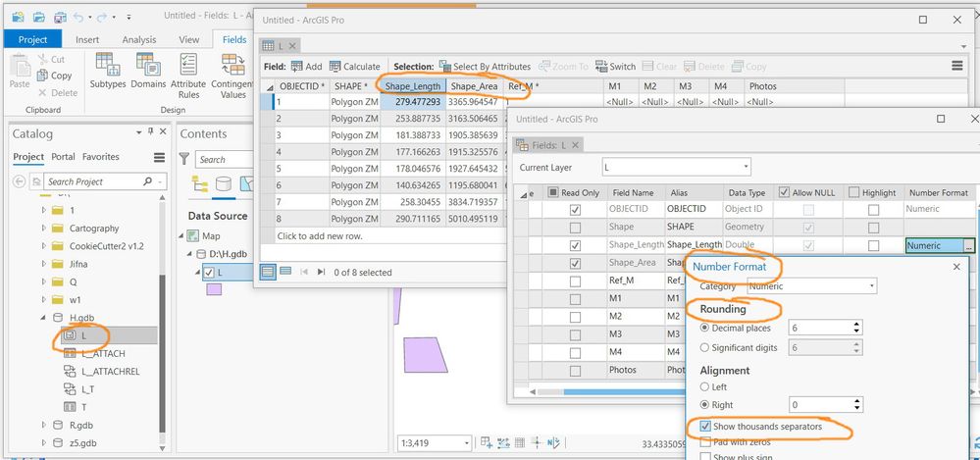Image resolution: width=980 pixels, height=460 pixels.
Task: Switch Catalog to the Portal tab
Action: (x=63, y=157)
